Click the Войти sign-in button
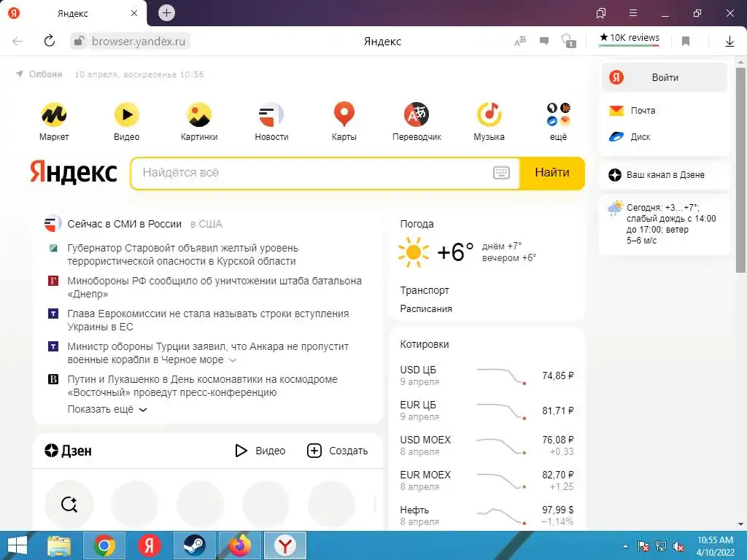747x560 pixels. pos(665,77)
